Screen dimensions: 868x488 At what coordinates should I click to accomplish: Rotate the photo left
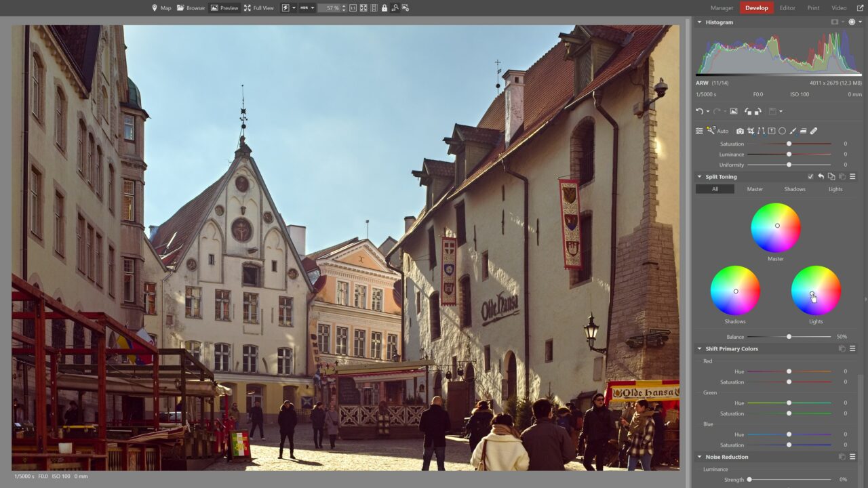point(748,111)
